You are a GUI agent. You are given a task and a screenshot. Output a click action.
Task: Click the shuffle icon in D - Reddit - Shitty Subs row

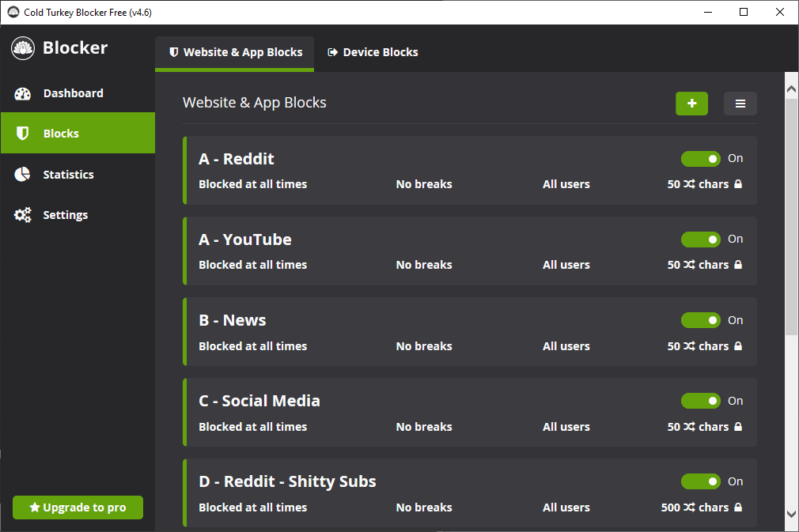tap(689, 507)
